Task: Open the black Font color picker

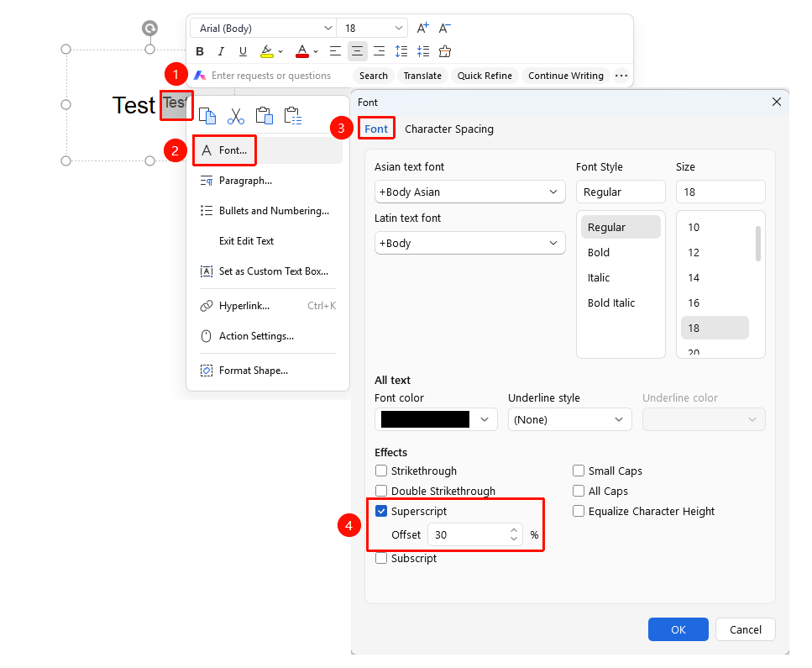Action: tap(436, 419)
